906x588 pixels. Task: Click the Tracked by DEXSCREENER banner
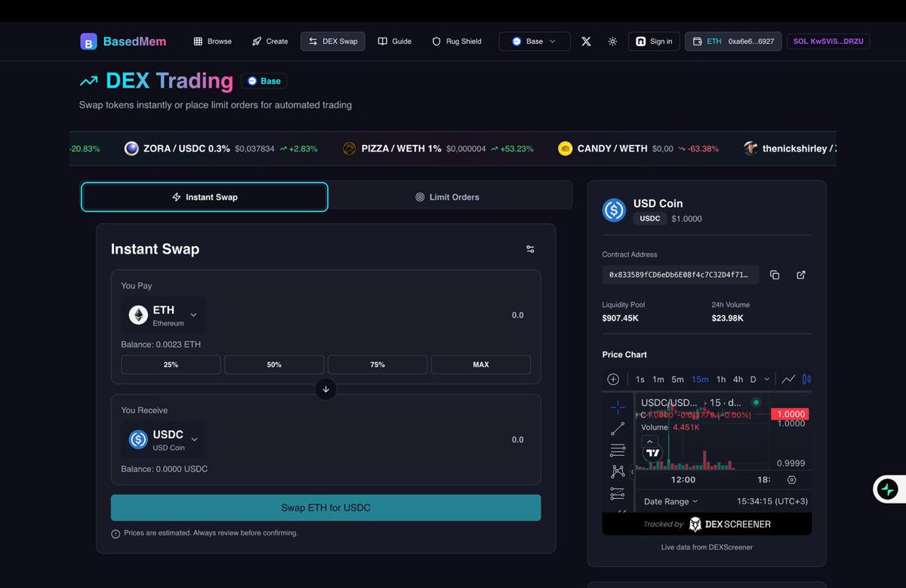tap(707, 524)
